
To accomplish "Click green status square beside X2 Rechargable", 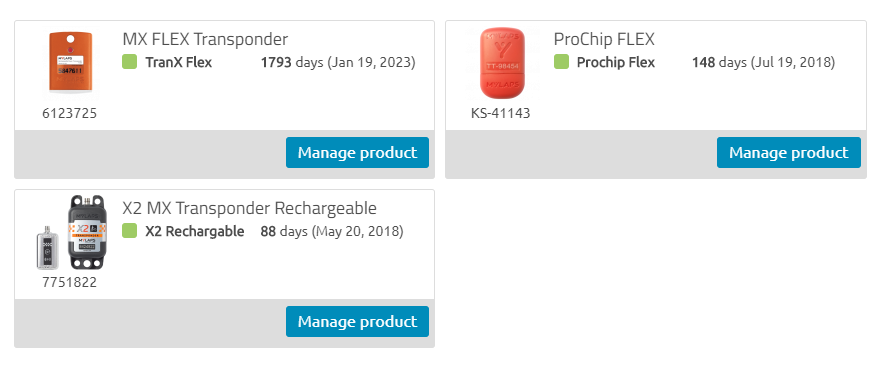I will point(129,231).
